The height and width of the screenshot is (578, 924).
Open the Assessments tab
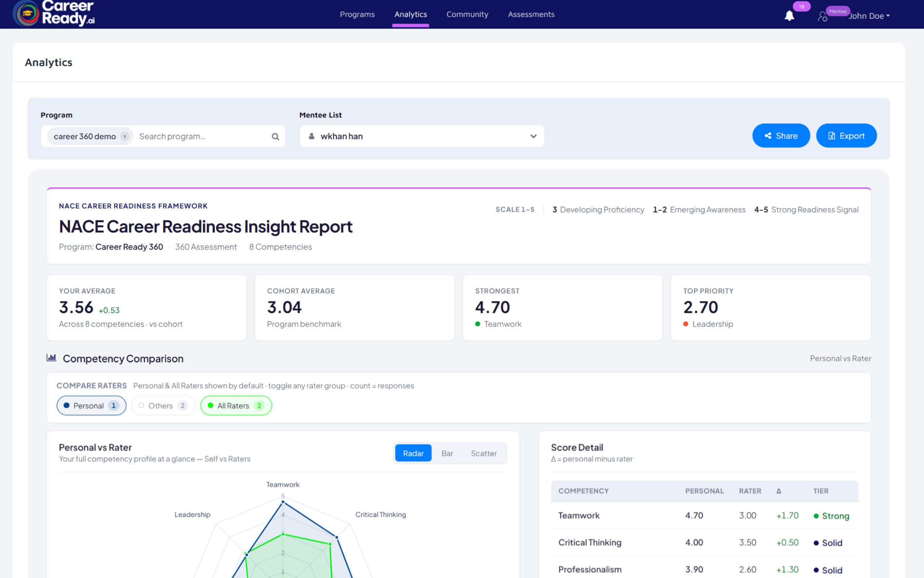[x=531, y=14]
